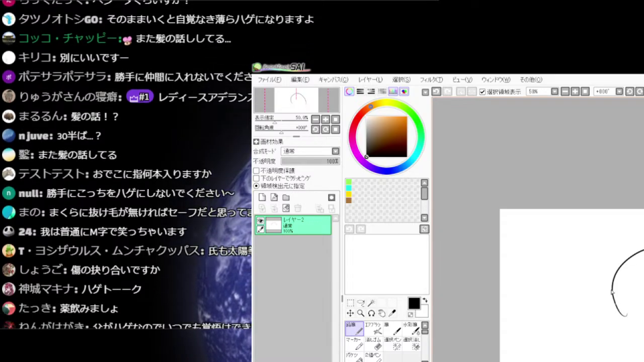This screenshot has width=644, height=362.
Task: Open the 選択(S) menu
Action: tap(401, 80)
